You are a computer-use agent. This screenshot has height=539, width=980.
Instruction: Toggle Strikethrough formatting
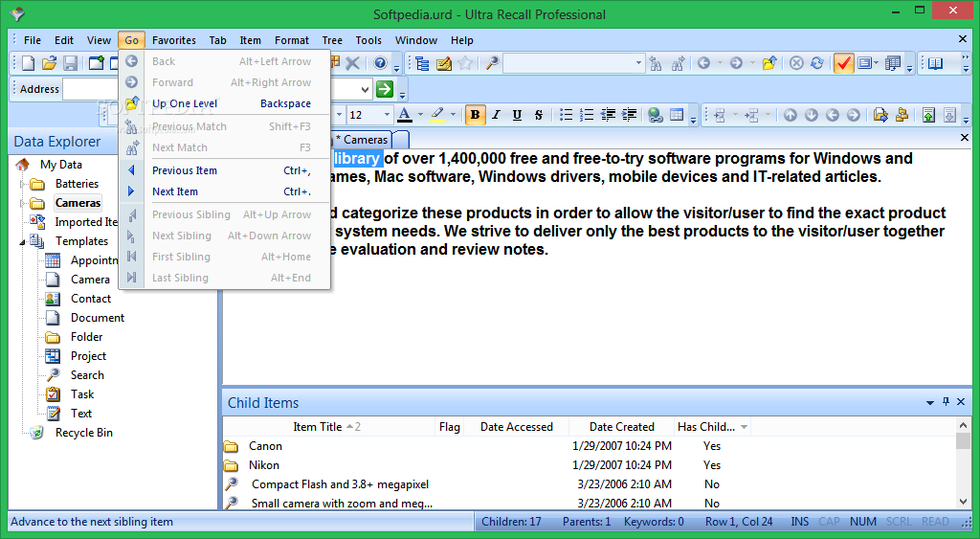point(538,115)
